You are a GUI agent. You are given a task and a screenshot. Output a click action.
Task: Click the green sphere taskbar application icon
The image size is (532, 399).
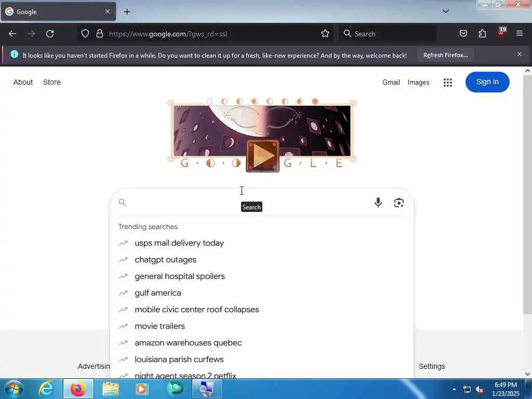pos(175,389)
